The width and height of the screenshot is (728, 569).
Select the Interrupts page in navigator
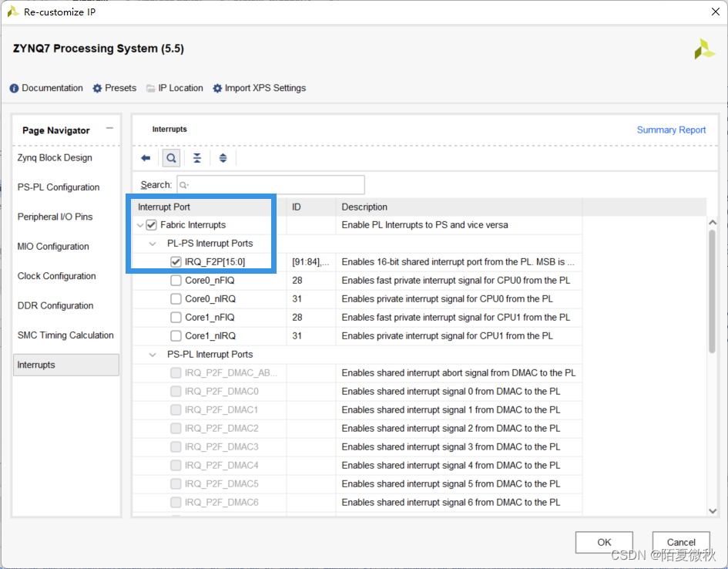tap(66, 365)
